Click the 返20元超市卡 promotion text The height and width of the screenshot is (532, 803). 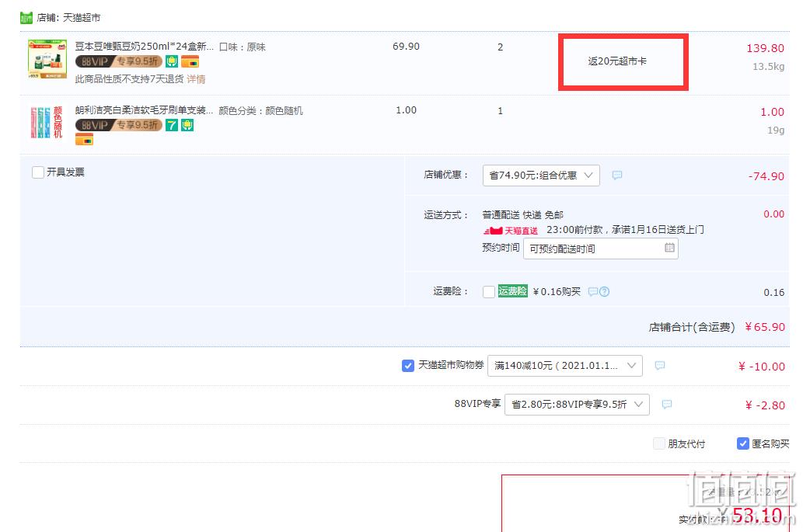pos(617,61)
